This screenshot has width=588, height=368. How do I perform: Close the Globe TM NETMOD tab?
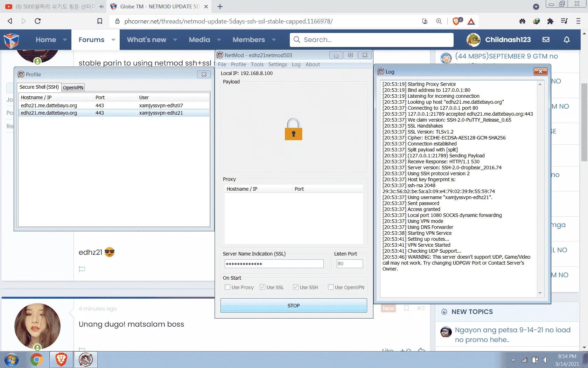[x=206, y=7]
